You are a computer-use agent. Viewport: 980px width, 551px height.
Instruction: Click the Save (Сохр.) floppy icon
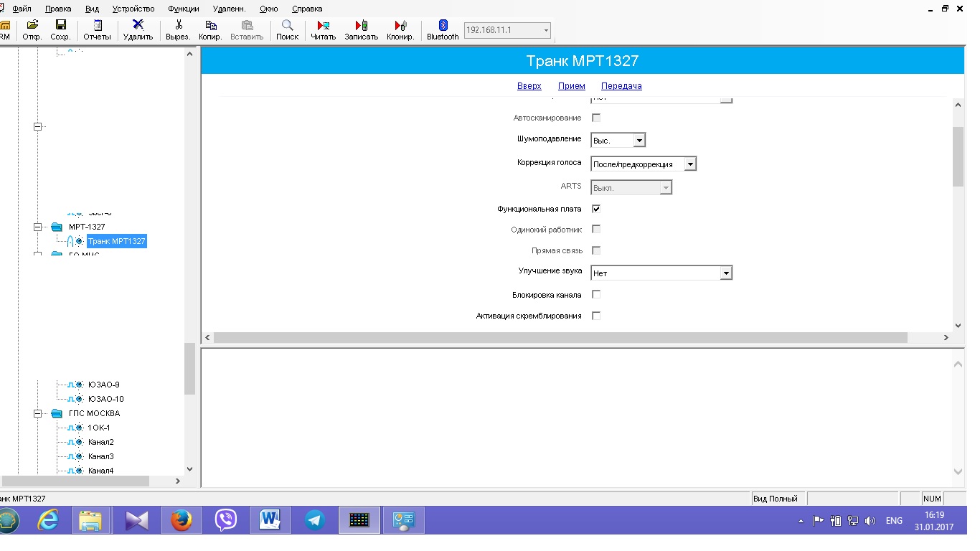[x=60, y=26]
